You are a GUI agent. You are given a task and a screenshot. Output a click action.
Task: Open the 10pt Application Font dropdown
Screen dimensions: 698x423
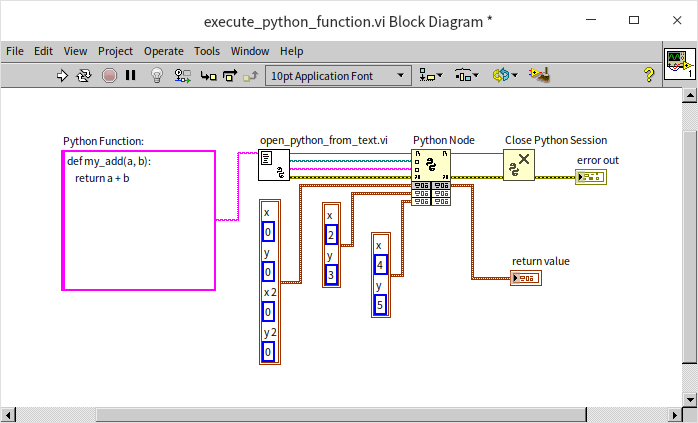pyautogui.click(x=338, y=75)
